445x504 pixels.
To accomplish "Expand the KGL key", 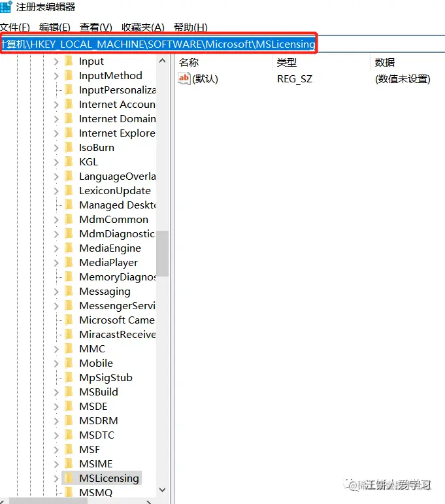I will click(x=56, y=162).
